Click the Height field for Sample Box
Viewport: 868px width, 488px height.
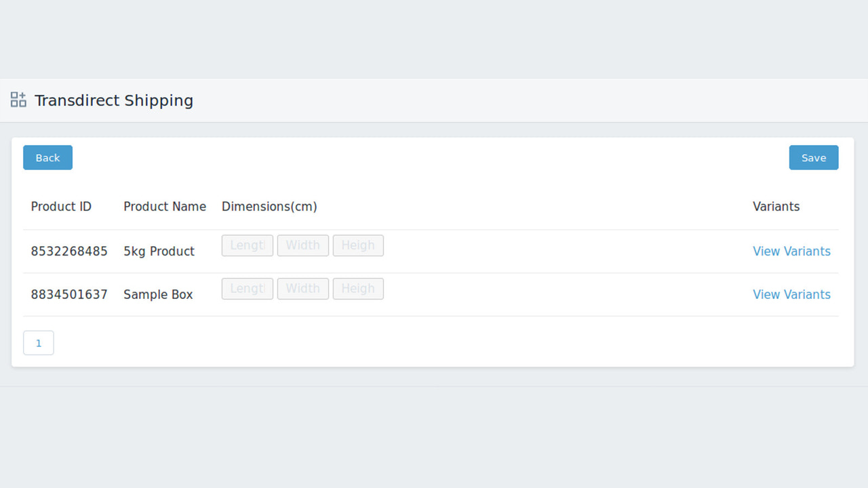click(358, 288)
